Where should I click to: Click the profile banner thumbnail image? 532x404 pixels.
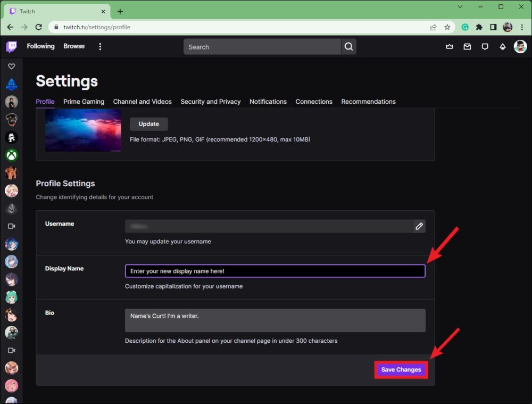click(x=82, y=130)
